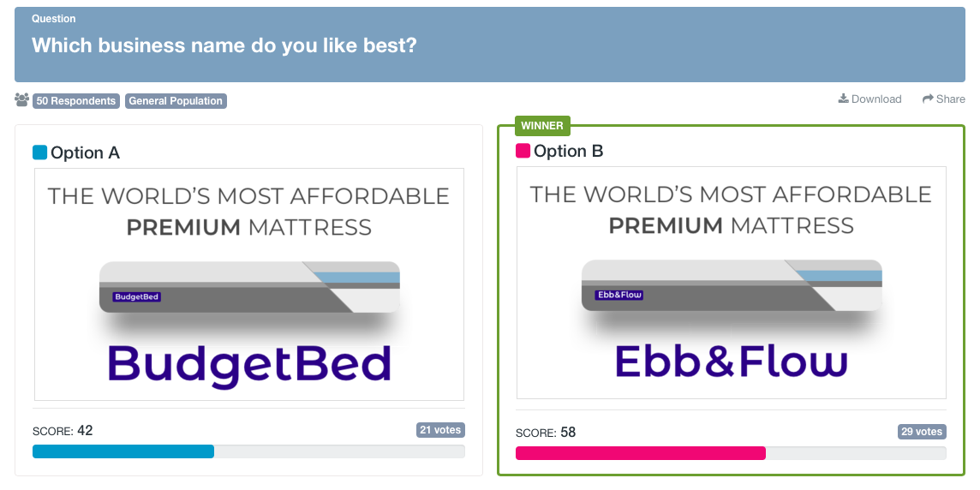Click the Option A score value 42
This screenshot has width=980, height=490.
point(85,430)
